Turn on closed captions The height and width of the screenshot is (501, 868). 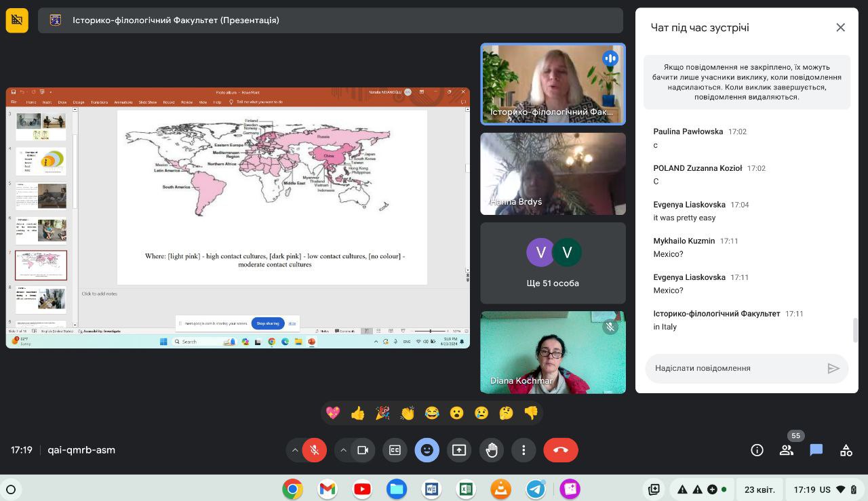(x=395, y=450)
